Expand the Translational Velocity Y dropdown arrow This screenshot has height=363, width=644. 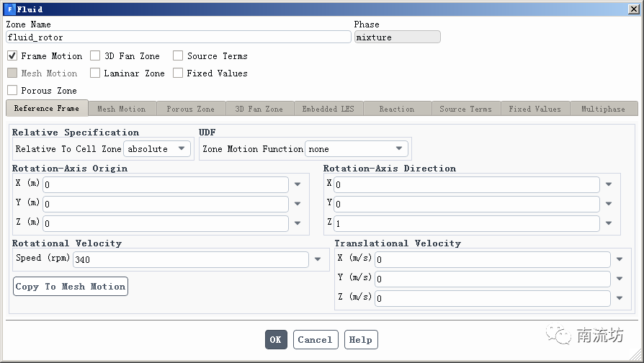coord(619,278)
